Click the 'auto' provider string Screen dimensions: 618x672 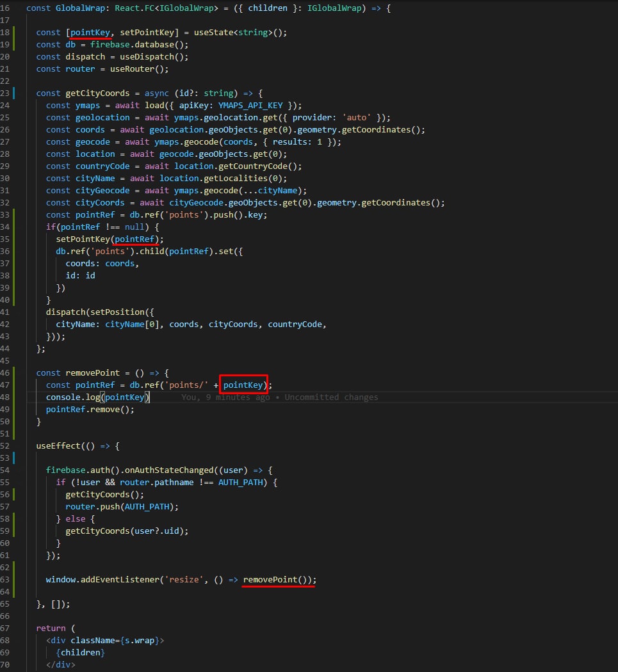(x=356, y=117)
